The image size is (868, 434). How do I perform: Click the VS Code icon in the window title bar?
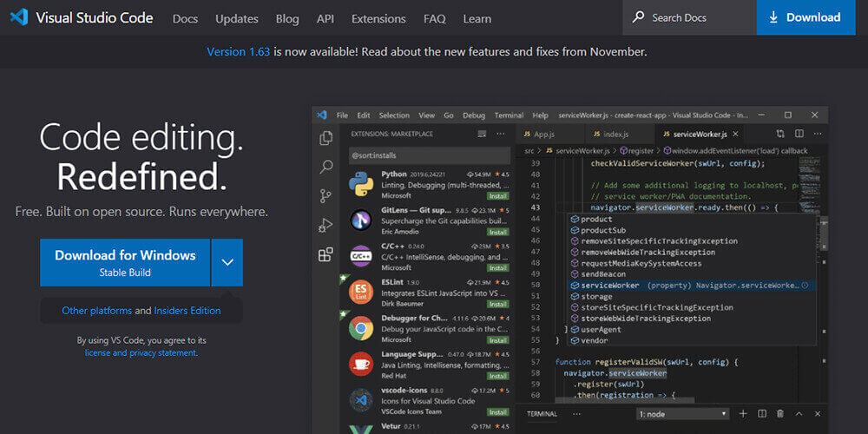[322, 115]
